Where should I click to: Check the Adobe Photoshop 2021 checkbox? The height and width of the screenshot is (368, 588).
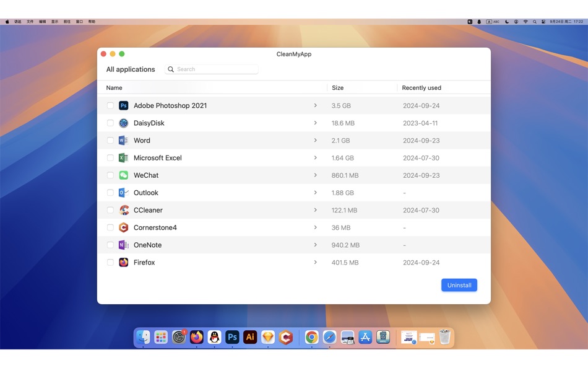110,105
